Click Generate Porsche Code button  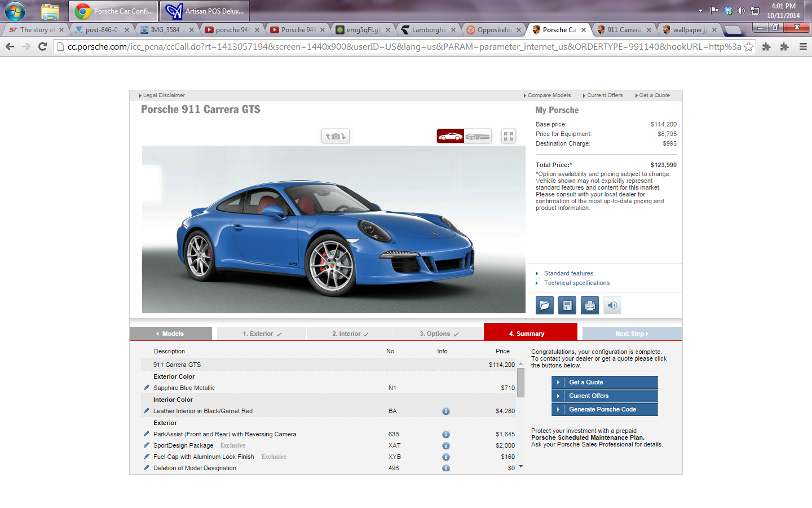tap(604, 409)
